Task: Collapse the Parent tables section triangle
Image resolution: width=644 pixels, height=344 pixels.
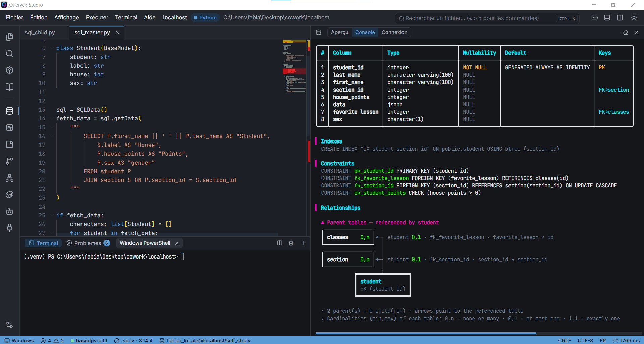Action: click(323, 222)
